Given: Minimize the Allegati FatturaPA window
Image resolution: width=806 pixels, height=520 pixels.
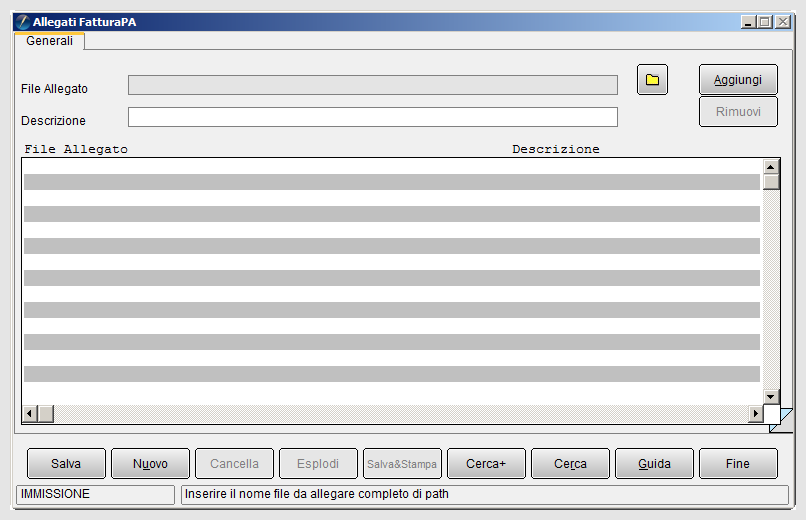Looking at the screenshot, I should [x=748, y=22].
